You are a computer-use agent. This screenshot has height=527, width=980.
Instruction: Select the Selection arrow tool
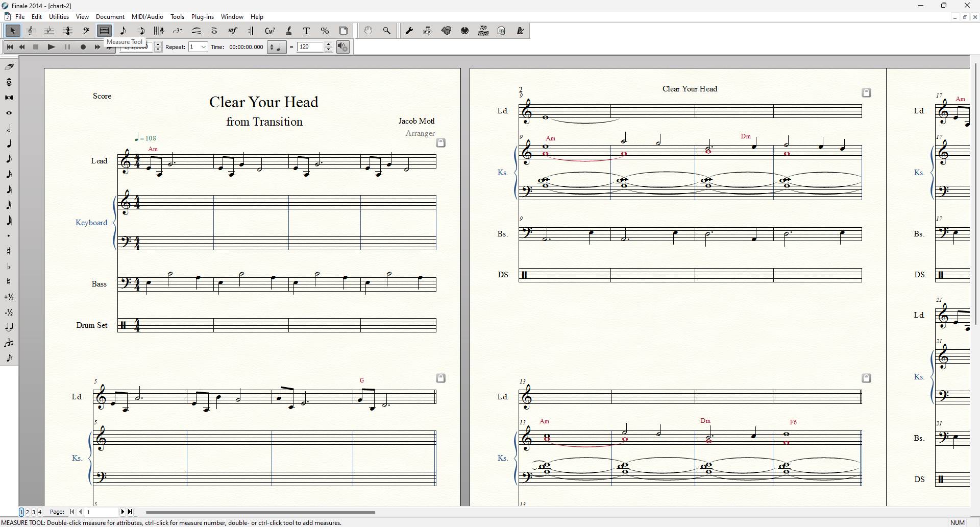coord(12,31)
